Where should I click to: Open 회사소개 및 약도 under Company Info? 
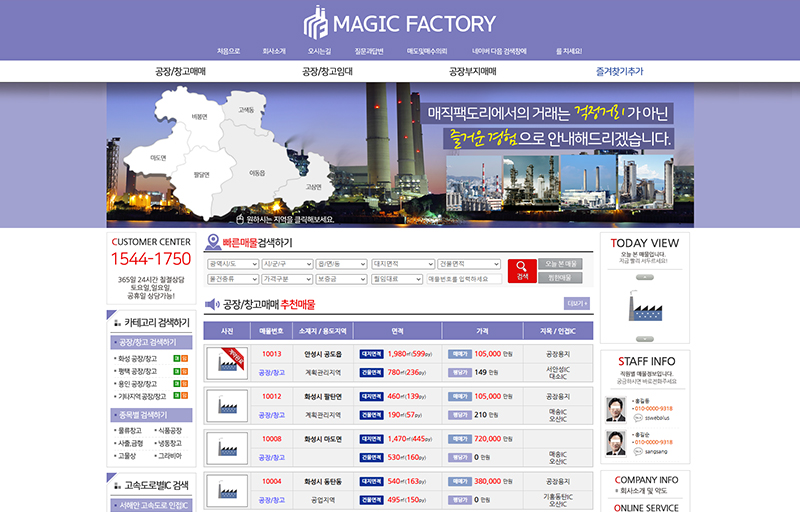[643, 491]
